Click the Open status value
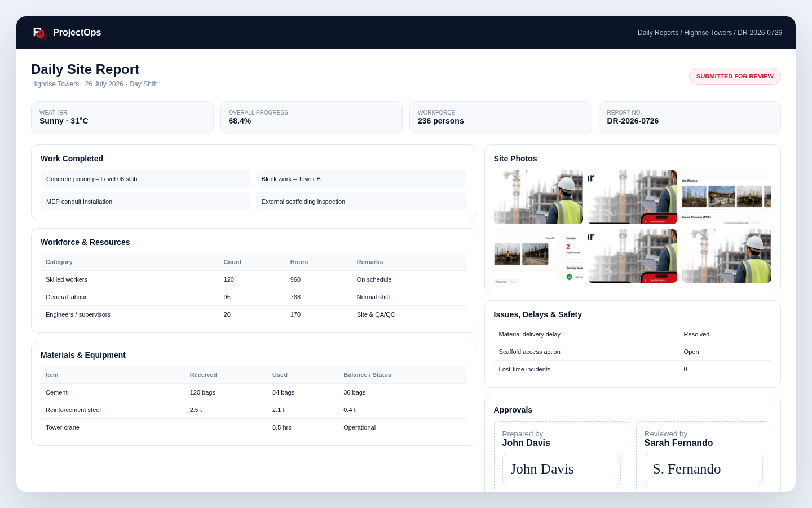Image resolution: width=812 pixels, height=508 pixels. 691,352
